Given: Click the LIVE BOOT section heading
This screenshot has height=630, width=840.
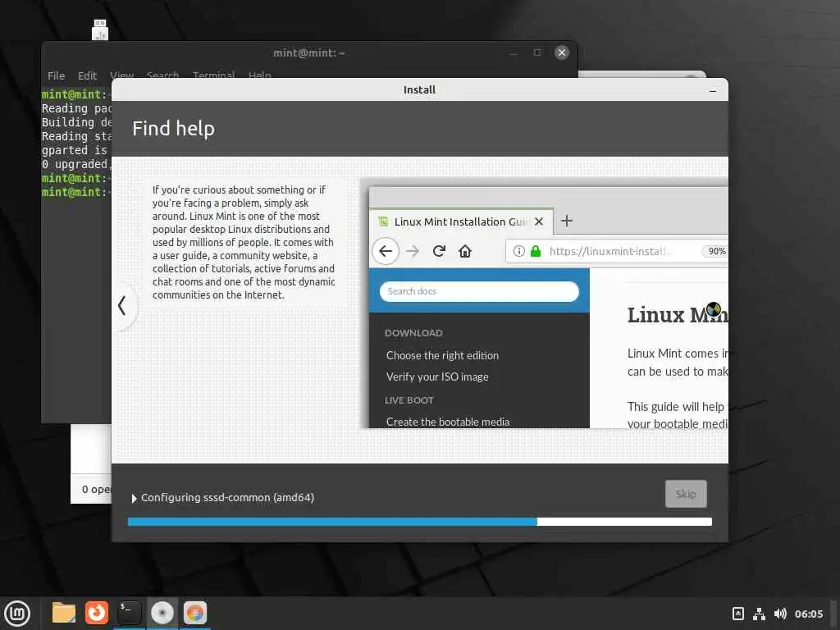Looking at the screenshot, I should point(409,400).
